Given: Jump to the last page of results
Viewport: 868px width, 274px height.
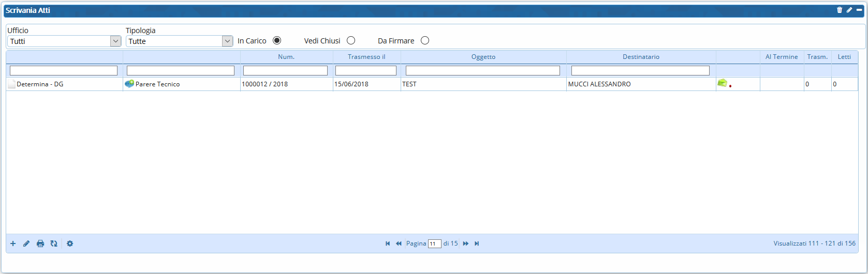Looking at the screenshot, I should click(x=477, y=243).
